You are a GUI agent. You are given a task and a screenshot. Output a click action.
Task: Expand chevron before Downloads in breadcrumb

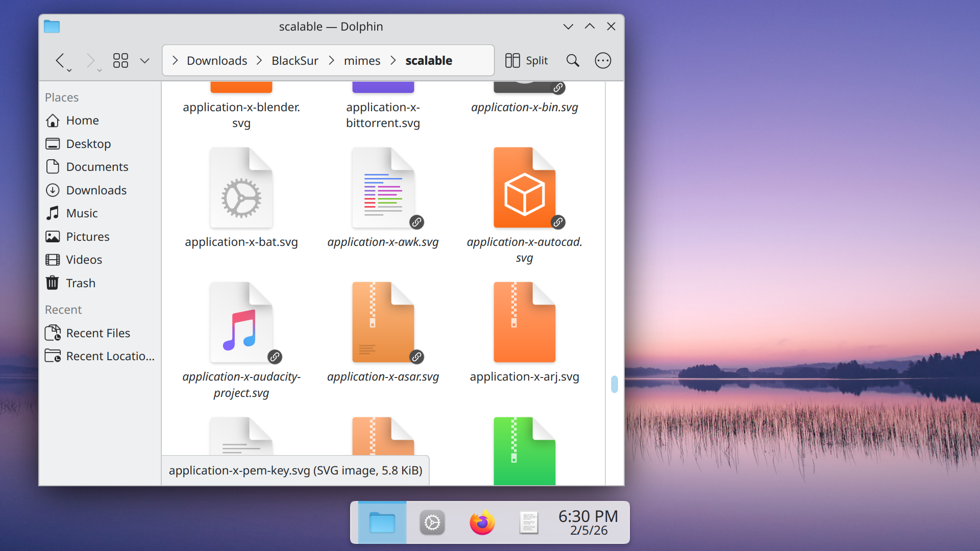point(175,61)
